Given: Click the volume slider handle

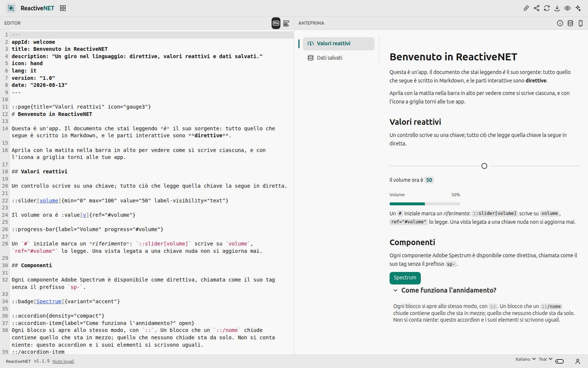Looking at the screenshot, I should (484, 166).
